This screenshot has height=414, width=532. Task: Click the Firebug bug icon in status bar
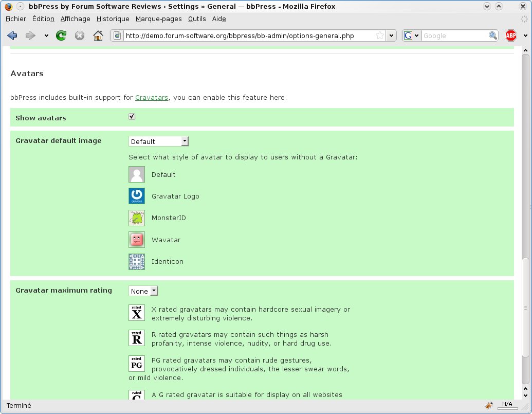pyautogui.click(x=489, y=405)
